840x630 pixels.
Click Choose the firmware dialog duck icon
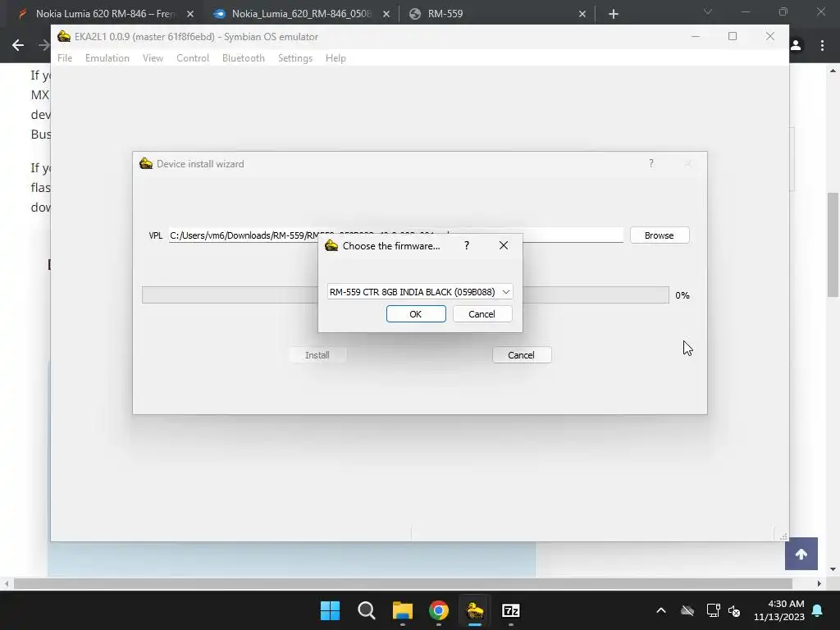[331, 245]
